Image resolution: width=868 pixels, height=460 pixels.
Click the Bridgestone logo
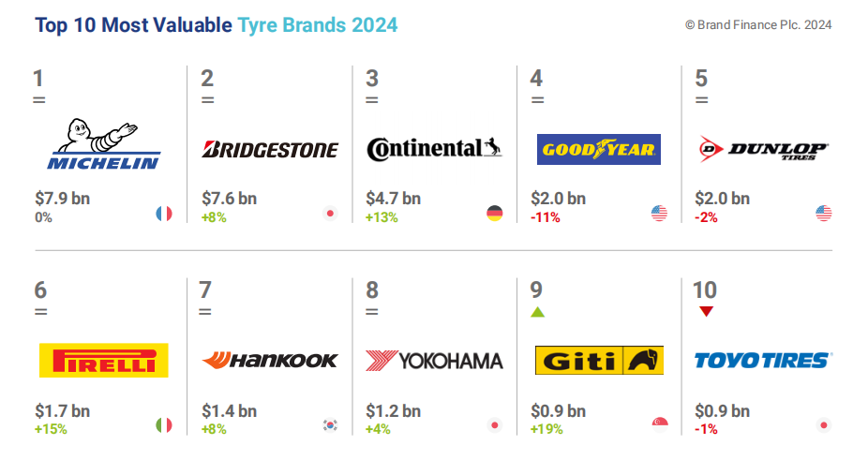click(270, 150)
